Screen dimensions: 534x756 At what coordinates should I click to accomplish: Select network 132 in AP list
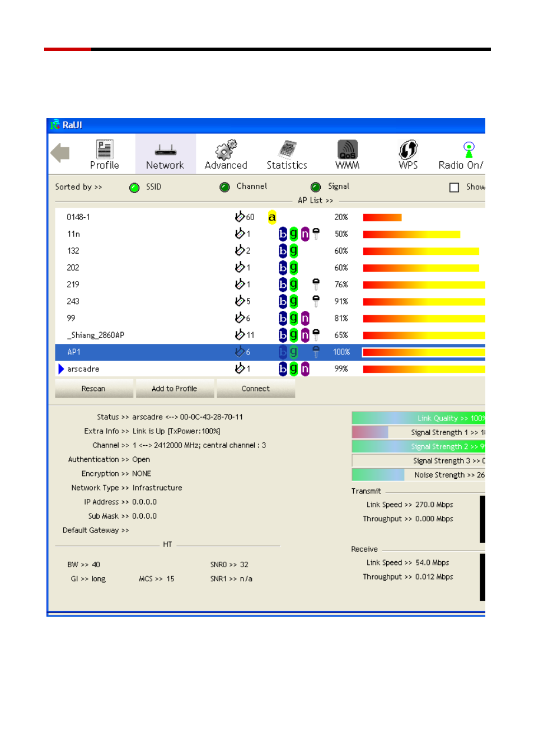click(270, 251)
